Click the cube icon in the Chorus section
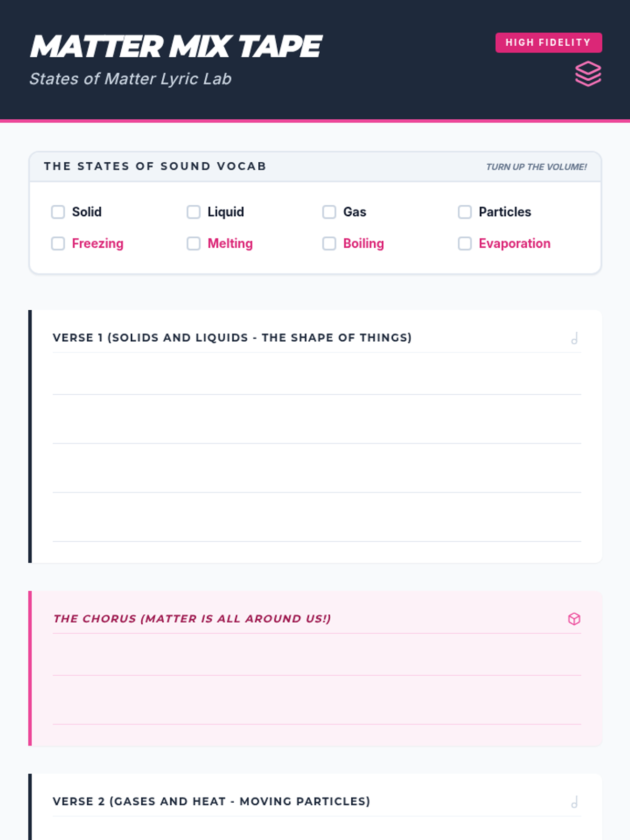The height and width of the screenshot is (840, 630). (574, 619)
